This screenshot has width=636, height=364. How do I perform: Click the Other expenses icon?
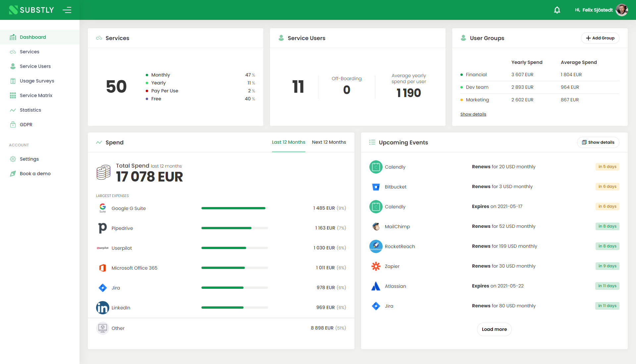click(x=103, y=328)
